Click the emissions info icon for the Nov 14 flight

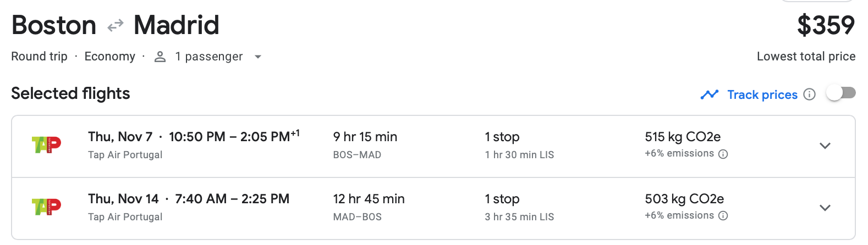pos(723,216)
